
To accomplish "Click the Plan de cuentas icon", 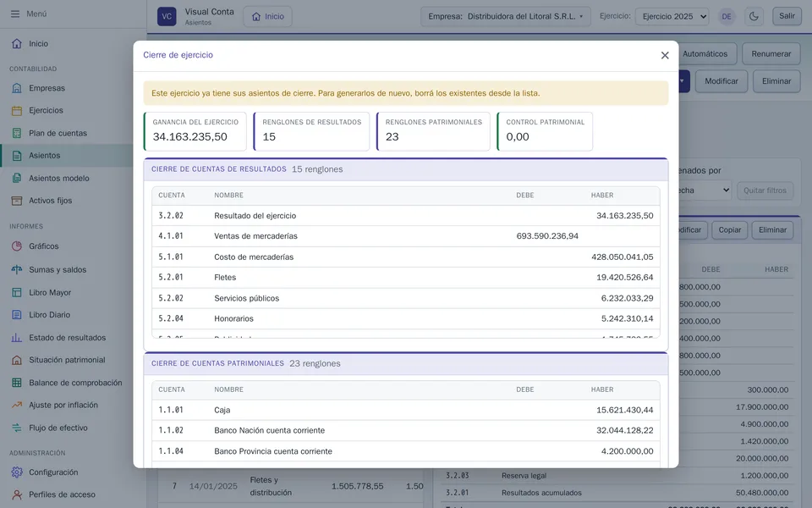I will [x=17, y=133].
